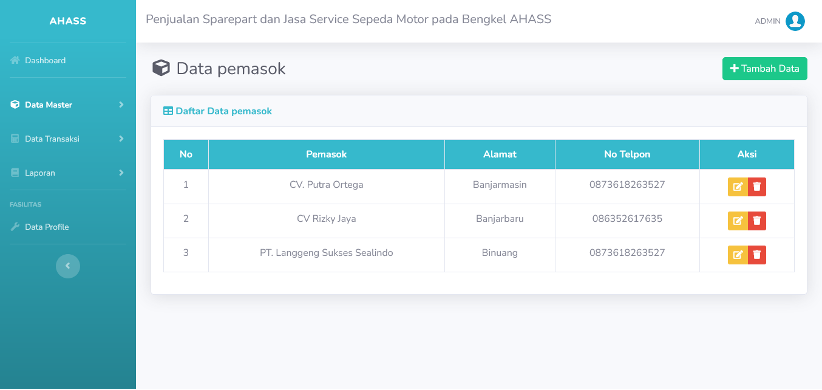Expand the Data Transaksi chevron
The height and width of the screenshot is (390, 822).
121,139
